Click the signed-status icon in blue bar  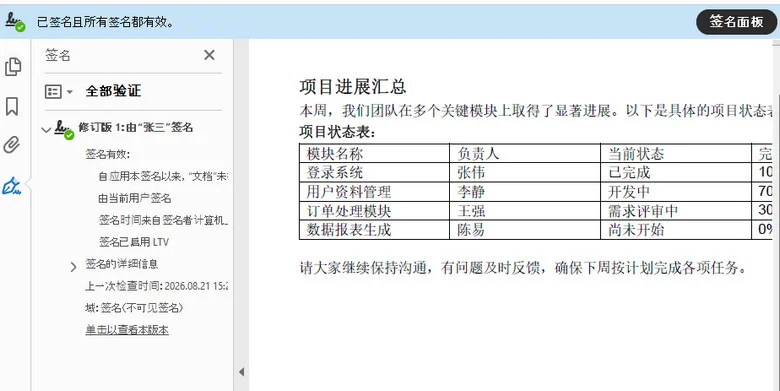point(15,21)
